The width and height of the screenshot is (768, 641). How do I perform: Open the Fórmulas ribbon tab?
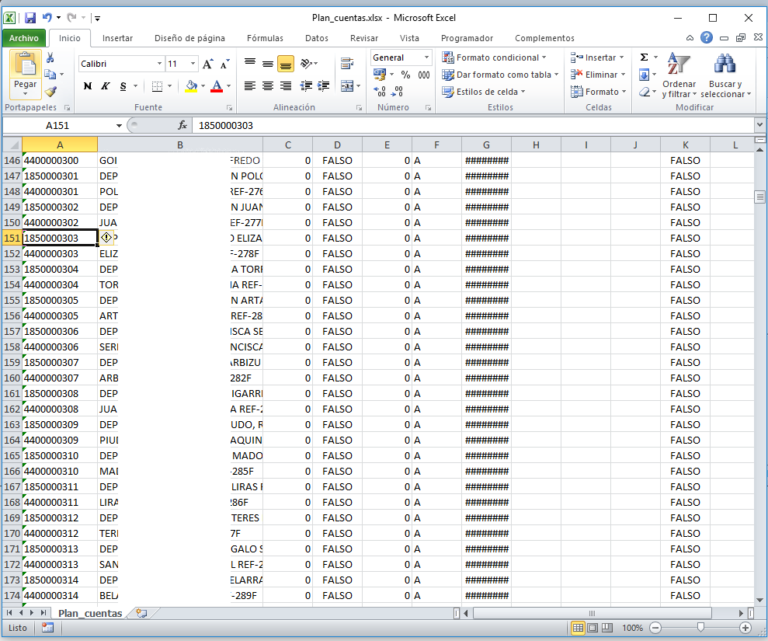point(264,38)
